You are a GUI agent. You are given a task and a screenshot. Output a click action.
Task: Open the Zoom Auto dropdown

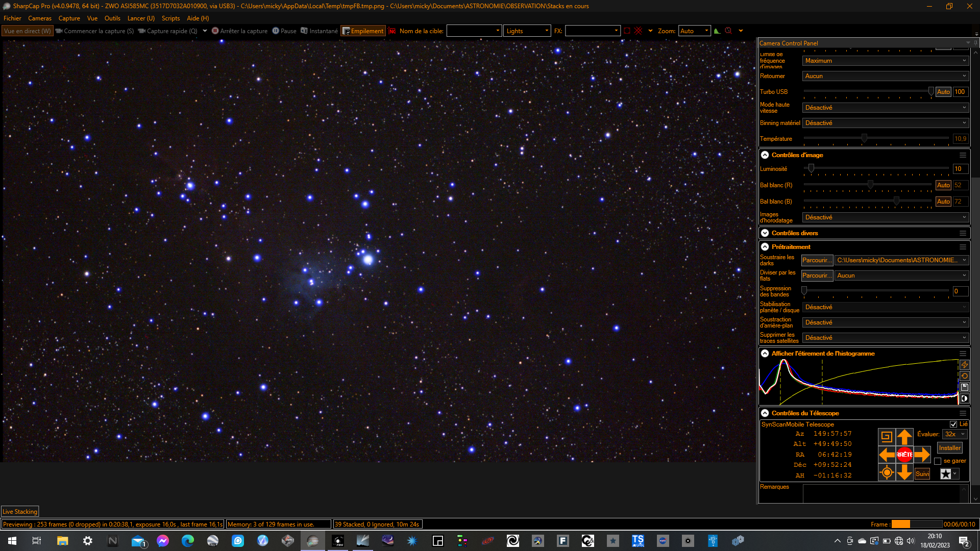point(694,31)
